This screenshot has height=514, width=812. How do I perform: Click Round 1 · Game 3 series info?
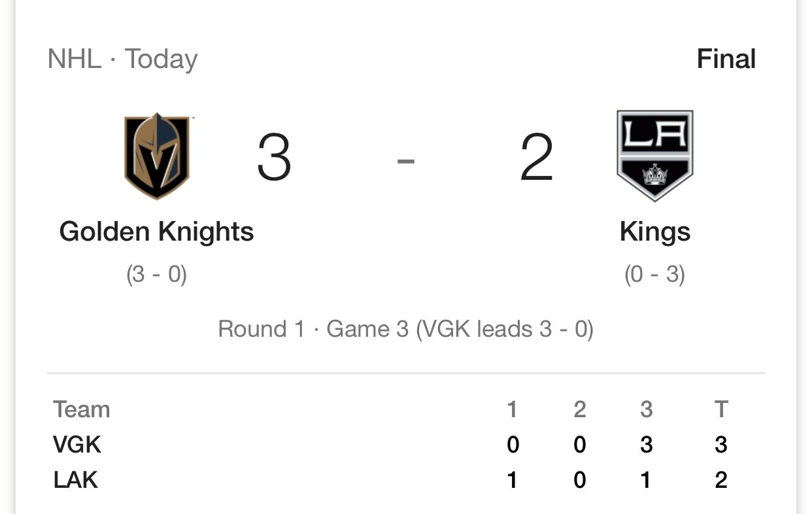point(405,328)
